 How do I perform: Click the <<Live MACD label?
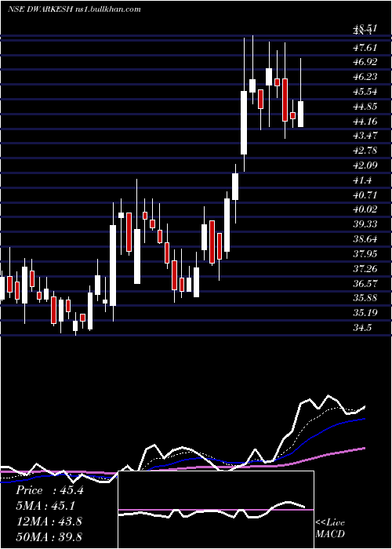[x=330, y=529]
